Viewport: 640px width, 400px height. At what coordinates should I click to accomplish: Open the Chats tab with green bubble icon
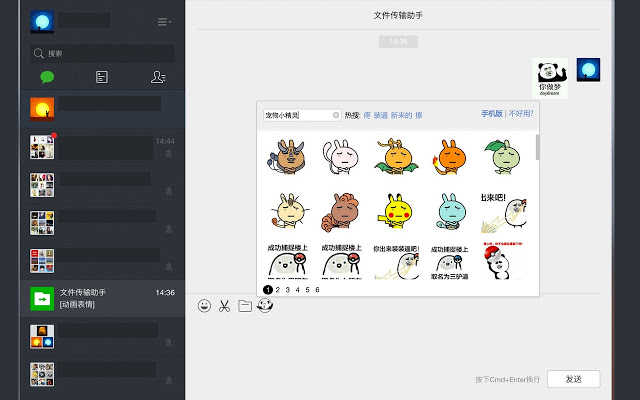(47, 77)
